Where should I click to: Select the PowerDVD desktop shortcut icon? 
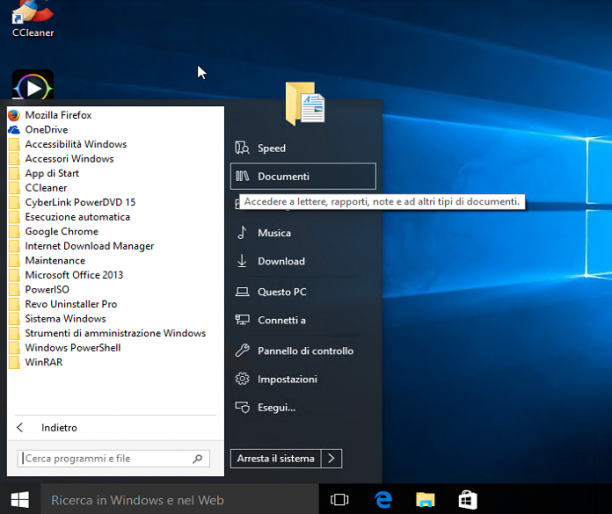pyautogui.click(x=33, y=86)
